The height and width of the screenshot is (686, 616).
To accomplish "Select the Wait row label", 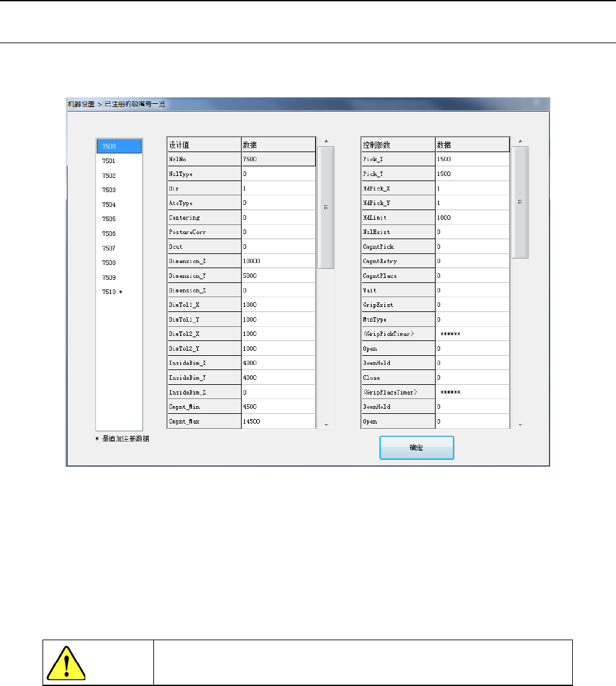I will tap(398, 291).
